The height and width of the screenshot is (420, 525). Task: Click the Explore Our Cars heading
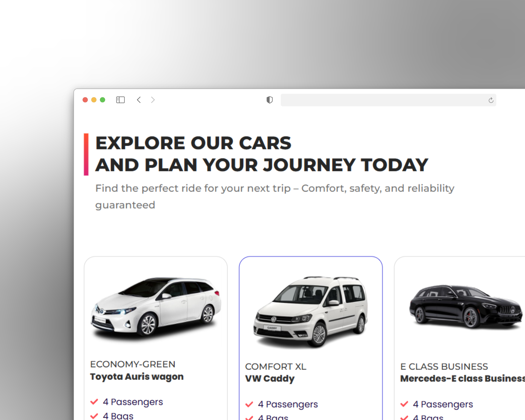[193, 143]
